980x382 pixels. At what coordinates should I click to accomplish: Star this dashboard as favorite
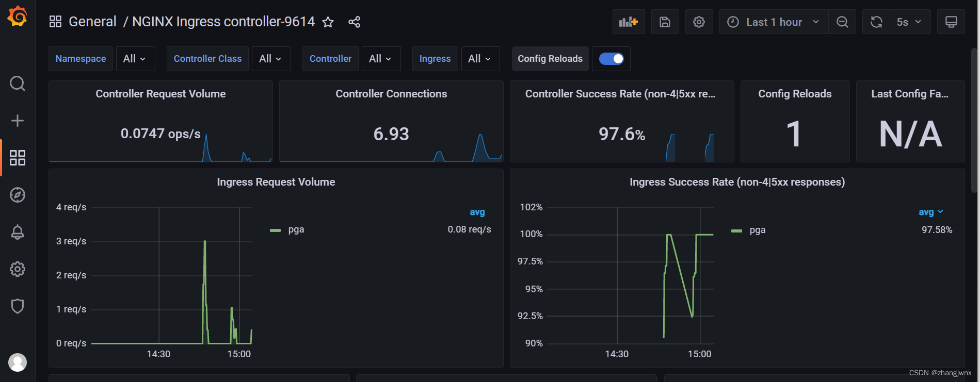coord(328,22)
